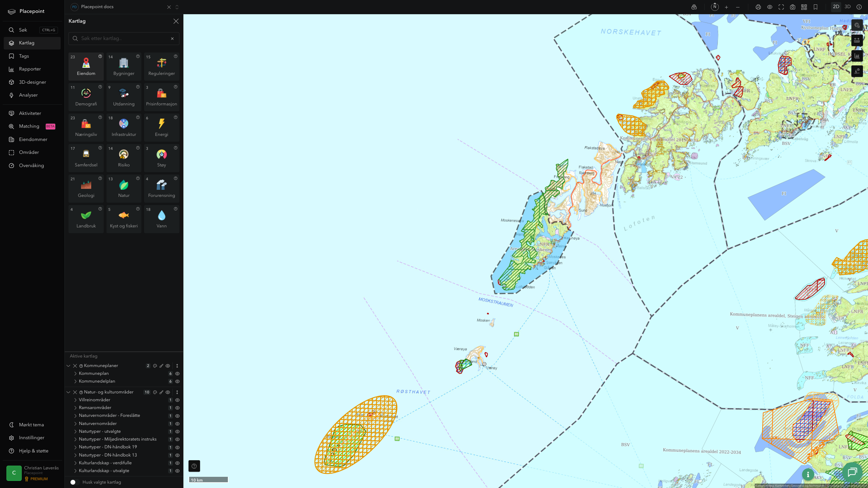The height and width of the screenshot is (488, 868).
Task: Toggle visibility of Kulturlandskap - verdifulle layer
Action: 177,463
